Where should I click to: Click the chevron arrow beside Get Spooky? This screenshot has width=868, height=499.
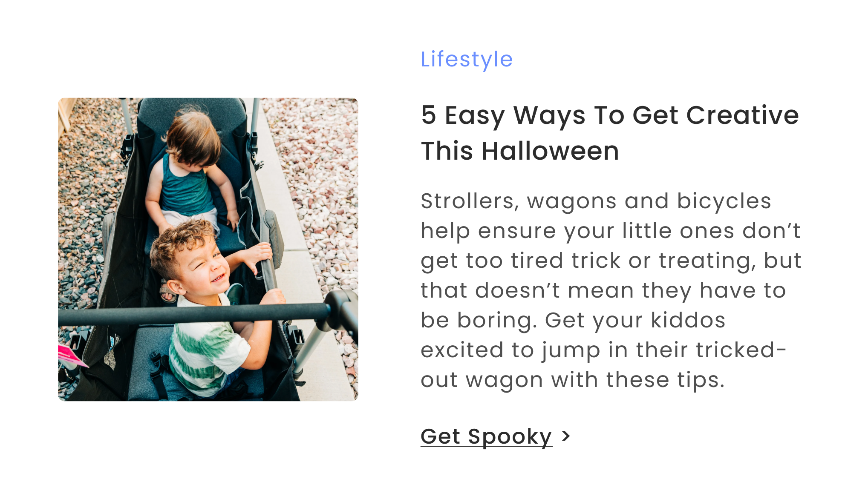pos(566,436)
